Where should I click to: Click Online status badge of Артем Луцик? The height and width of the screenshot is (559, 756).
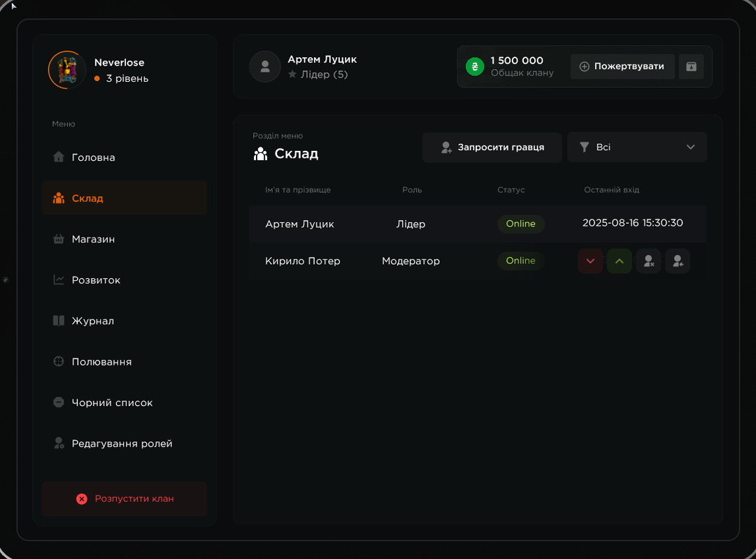coord(521,224)
